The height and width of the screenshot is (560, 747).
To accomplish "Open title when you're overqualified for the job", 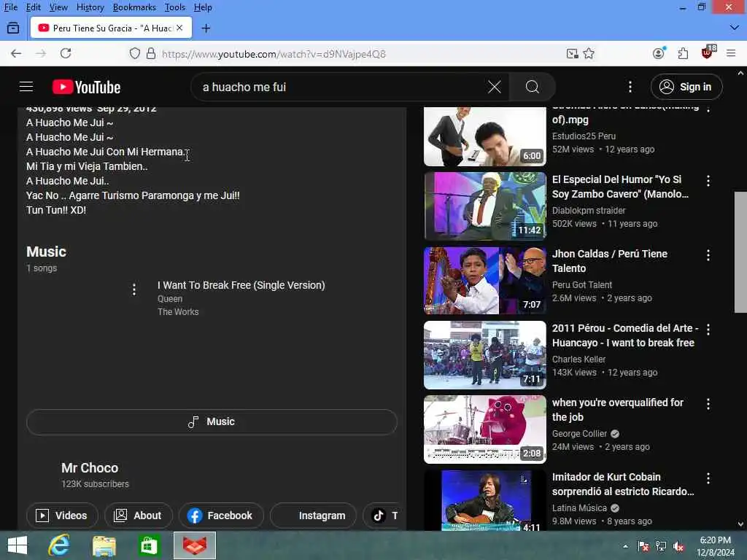I will tap(617, 410).
